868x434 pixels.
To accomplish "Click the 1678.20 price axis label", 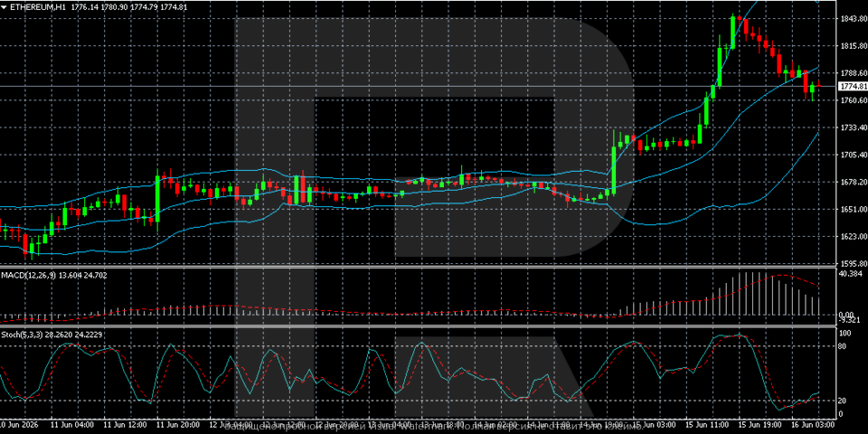I will point(853,182).
